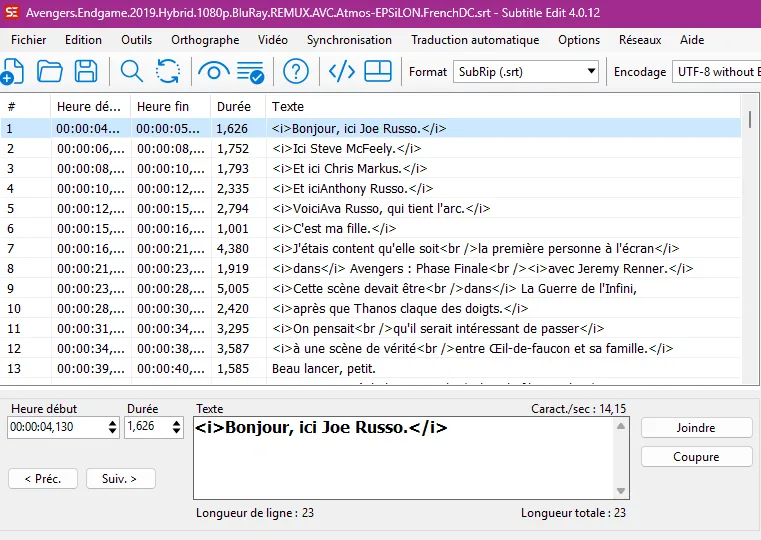The height and width of the screenshot is (540, 761).
Task: Select row 'C'est ma fille.'
Action: (371, 229)
